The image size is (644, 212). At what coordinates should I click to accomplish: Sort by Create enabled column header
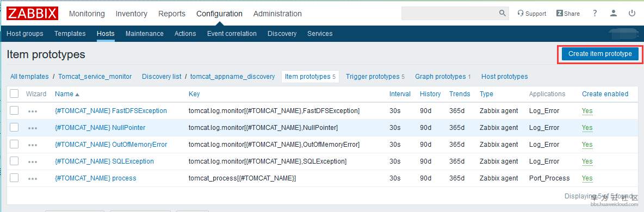[x=605, y=94]
